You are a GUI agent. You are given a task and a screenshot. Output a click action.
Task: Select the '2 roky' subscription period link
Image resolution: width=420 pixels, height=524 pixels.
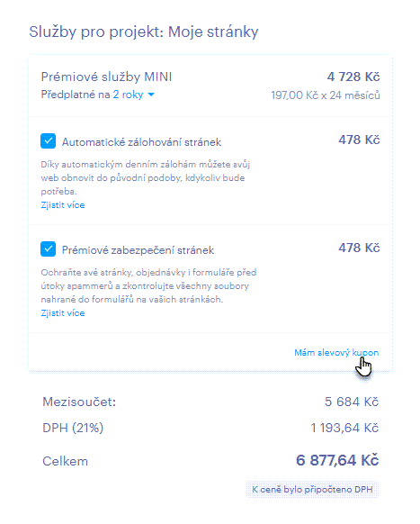click(128, 95)
